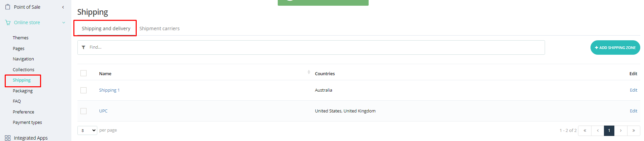Check the Shipping 1 row checkbox
This screenshot has height=141, width=644.
pyautogui.click(x=83, y=90)
